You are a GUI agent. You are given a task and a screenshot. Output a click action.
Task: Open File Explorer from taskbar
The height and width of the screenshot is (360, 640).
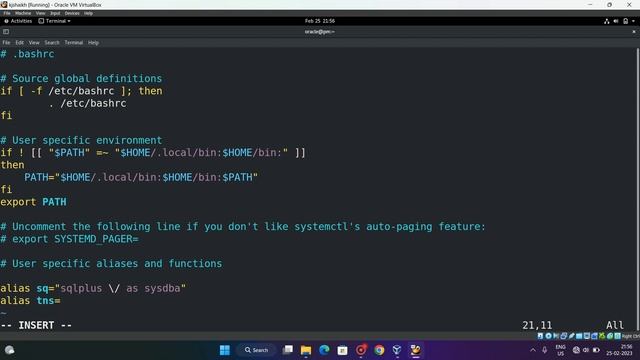click(306, 350)
